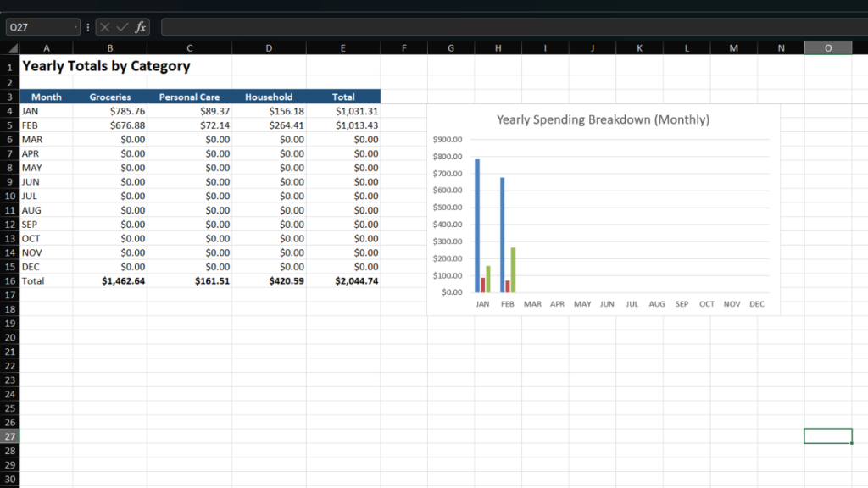Select the 'Groceries' column header cell

[x=111, y=97]
